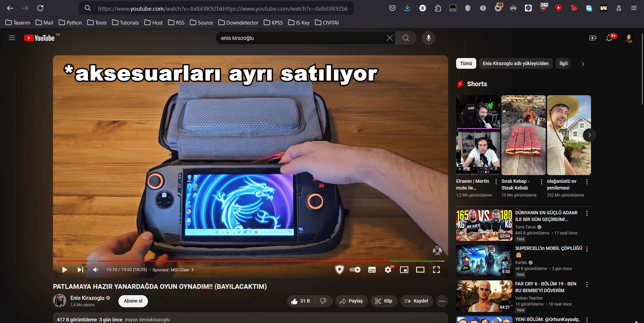Play the video
Viewport: 644px width, 323px height.
[65, 270]
